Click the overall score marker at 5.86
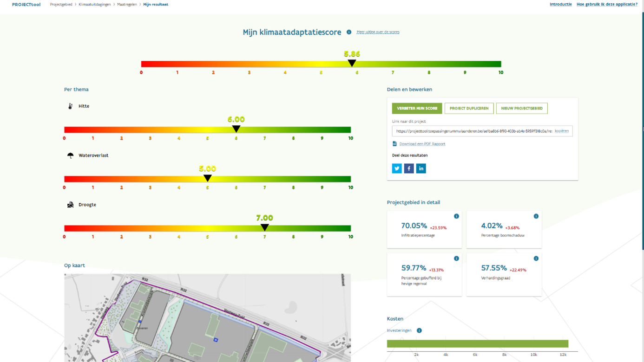This screenshot has height=362, width=644. click(x=351, y=61)
